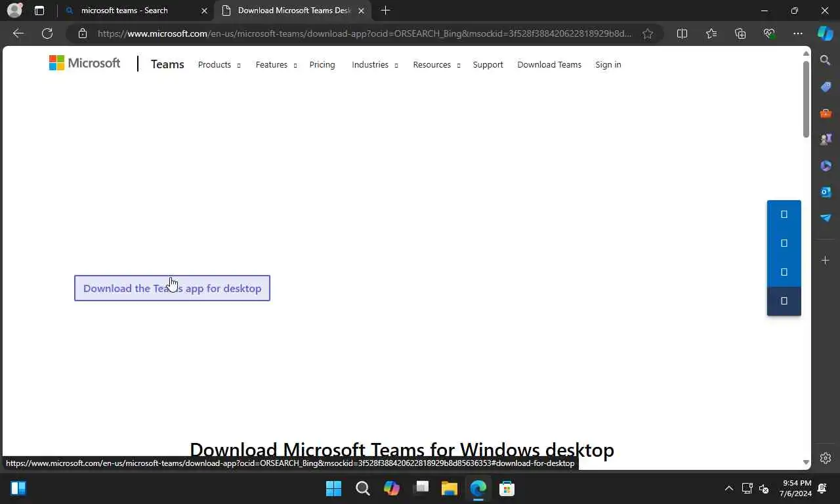Click the page vertical scrollbar thumb
Viewport: 840px width, 504px height.
click(806, 99)
